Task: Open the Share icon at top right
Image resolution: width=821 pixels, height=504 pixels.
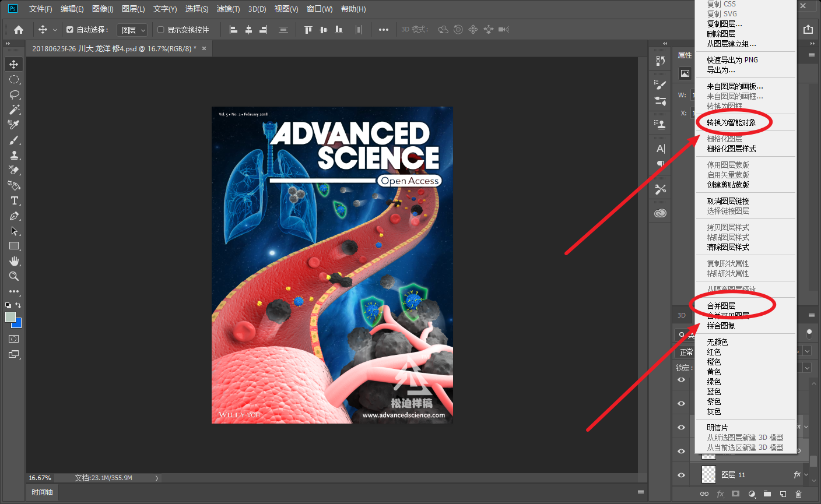Action: tap(808, 29)
